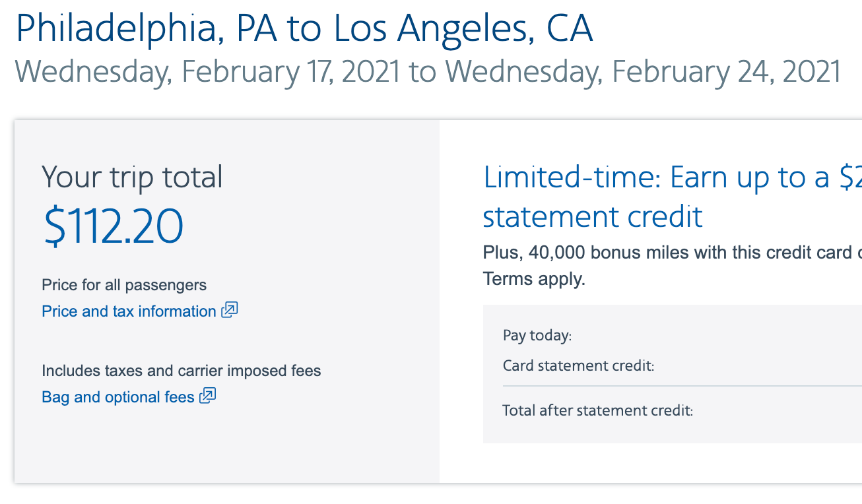
Task: Click the Total after statement credit label
Action: point(597,410)
